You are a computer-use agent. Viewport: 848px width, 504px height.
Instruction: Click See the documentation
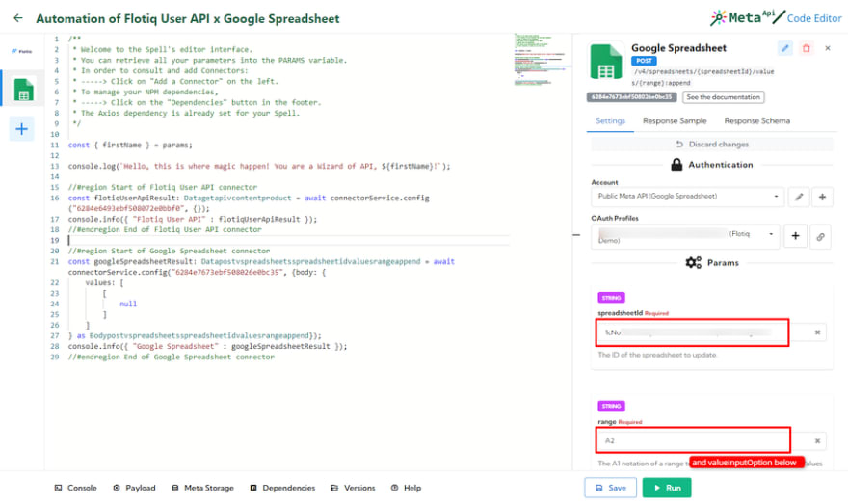click(x=723, y=97)
